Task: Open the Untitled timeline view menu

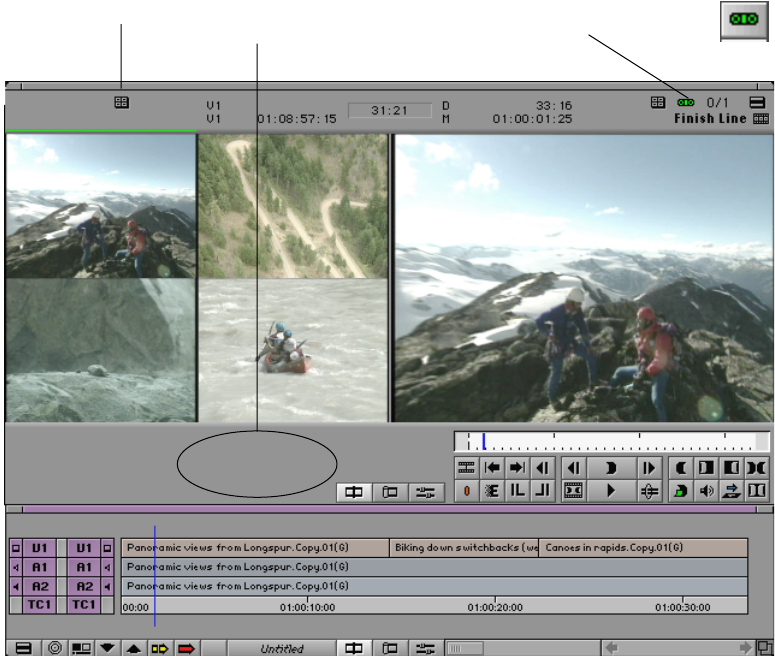Action: pyautogui.click(x=282, y=648)
